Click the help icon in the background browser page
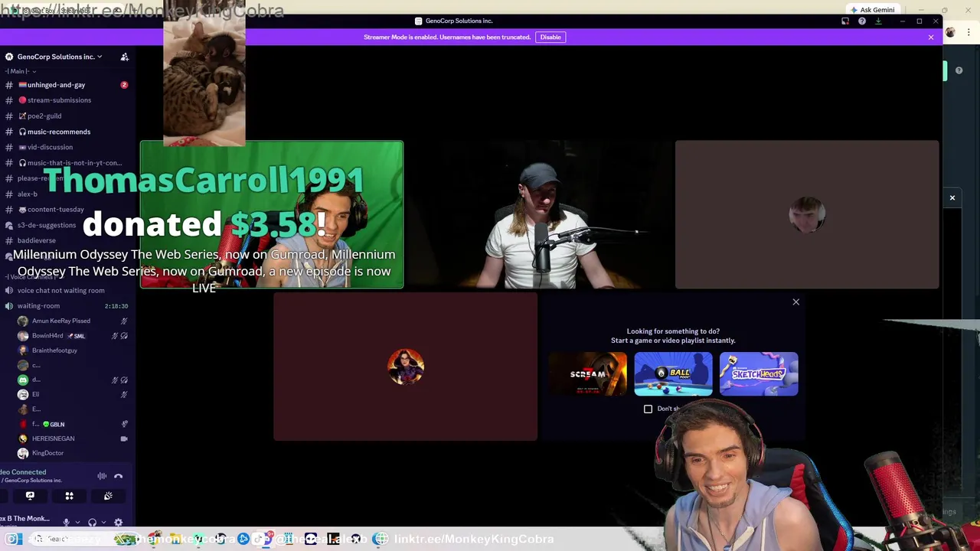The height and width of the screenshot is (551, 980). click(959, 70)
